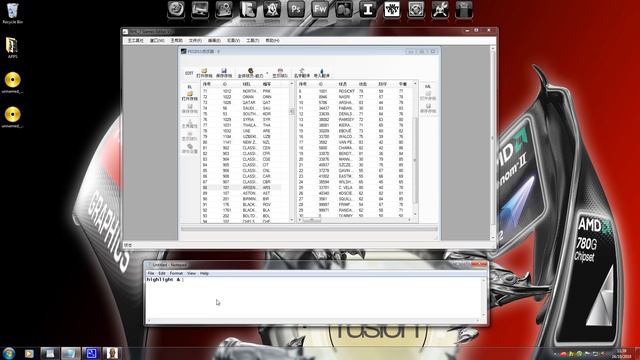This screenshot has width=640, height=360.
Task: Click the system tray clock
Action: (622, 353)
